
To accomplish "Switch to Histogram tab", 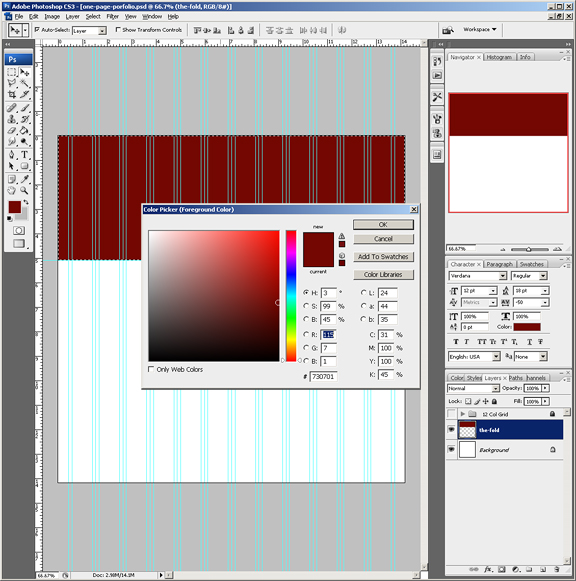I will pyautogui.click(x=499, y=57).
